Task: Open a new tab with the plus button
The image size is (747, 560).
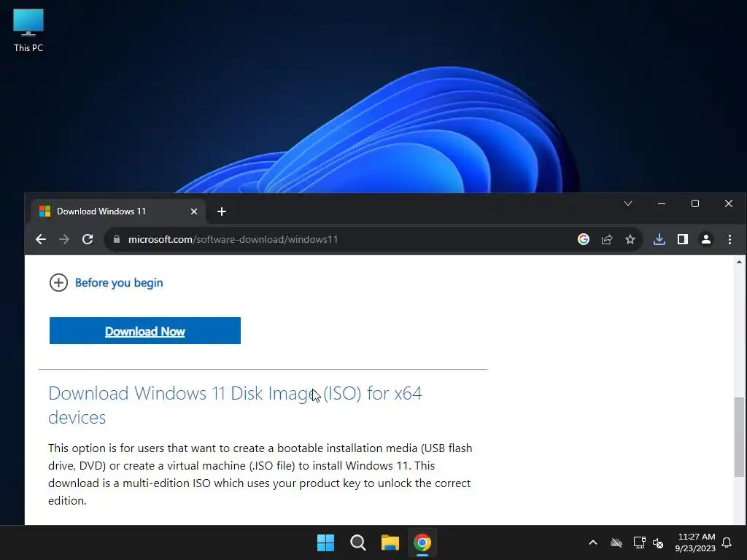Action: (x=222, y=211)
